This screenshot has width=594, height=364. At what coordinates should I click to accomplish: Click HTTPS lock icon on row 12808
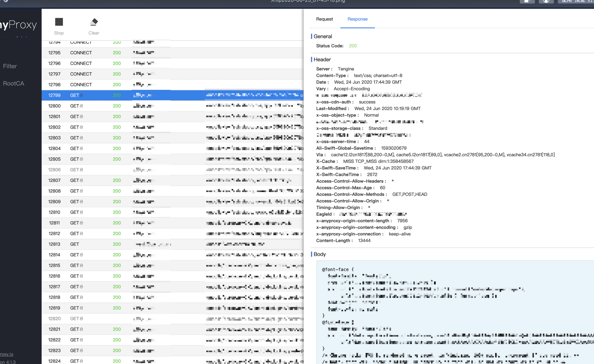(81, 191)
